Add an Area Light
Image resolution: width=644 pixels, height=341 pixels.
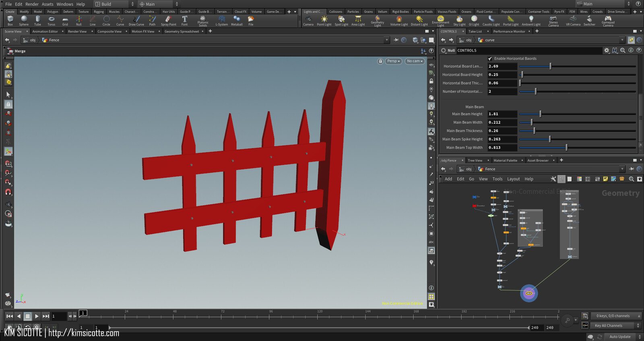pos(358,21)
